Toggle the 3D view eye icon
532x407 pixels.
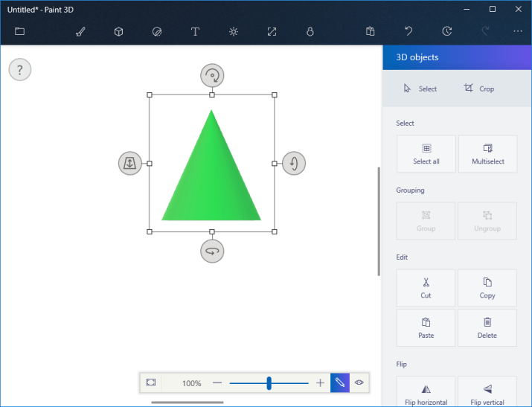coord(359,382)
